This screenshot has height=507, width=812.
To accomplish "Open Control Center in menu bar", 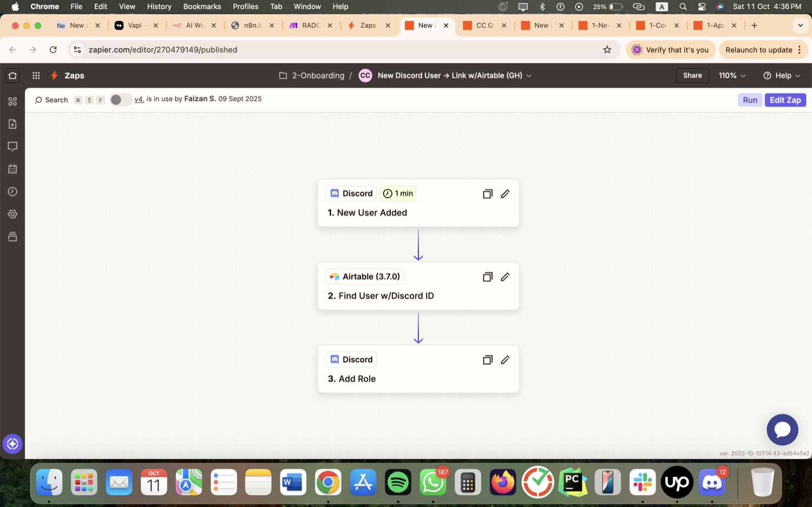I will point(702,6).
